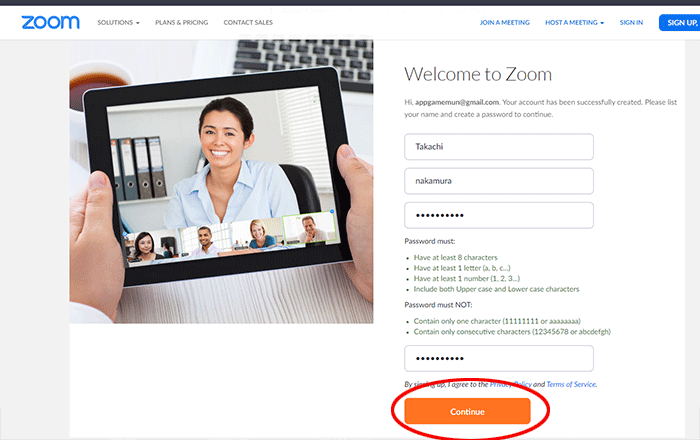The height and width of the screenshot is (440, 700).
Task: Click Join a Meeting link
Action: 504,22
